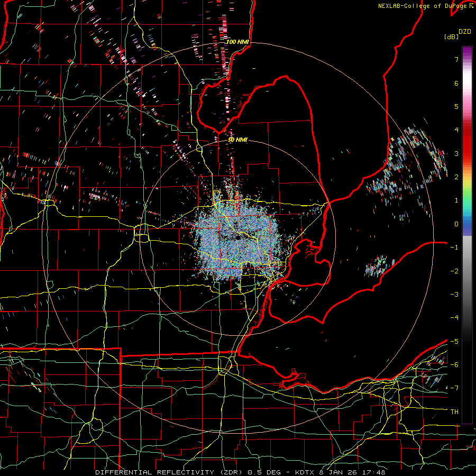Click the -3 value on the color scale
Screen dimensions: 476x476
tap(454, 295)
